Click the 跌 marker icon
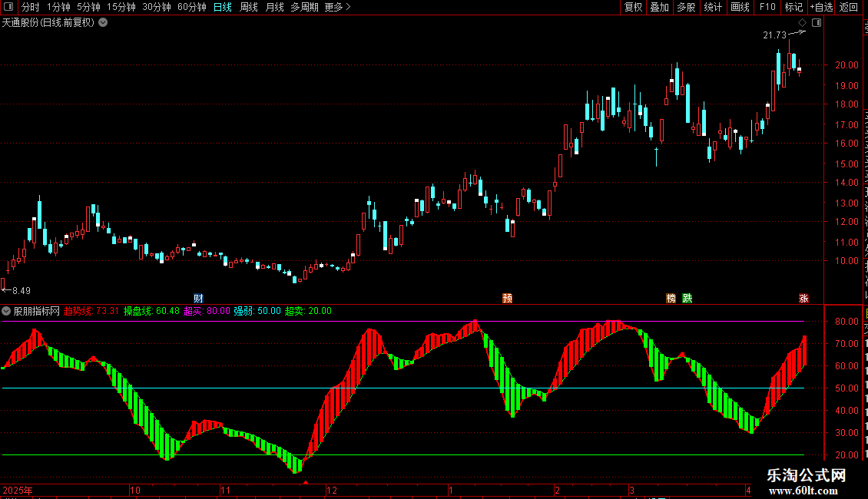This screenshot has height=499, width=868. point(687,298)
